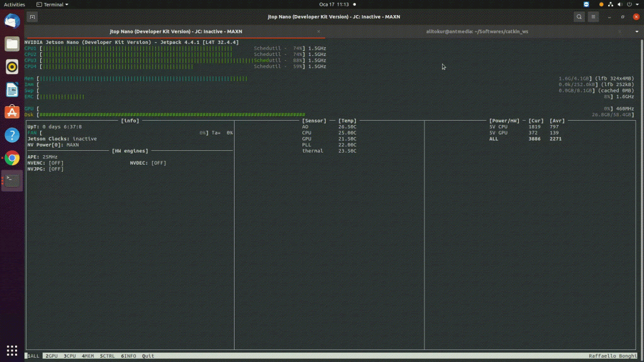The width and height of the screenshot is (644, 362).
Task: Open terminal search magnifier icon
Action: [579, 17]
